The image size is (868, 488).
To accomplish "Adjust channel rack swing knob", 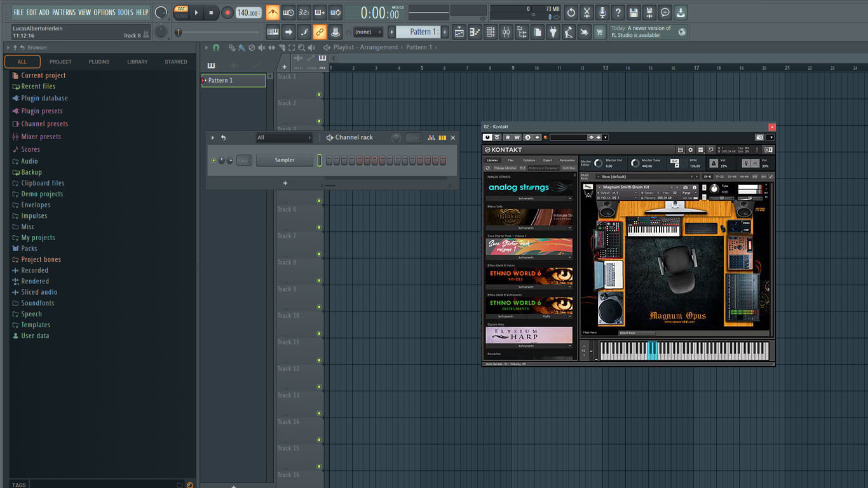I will point(396,137).
